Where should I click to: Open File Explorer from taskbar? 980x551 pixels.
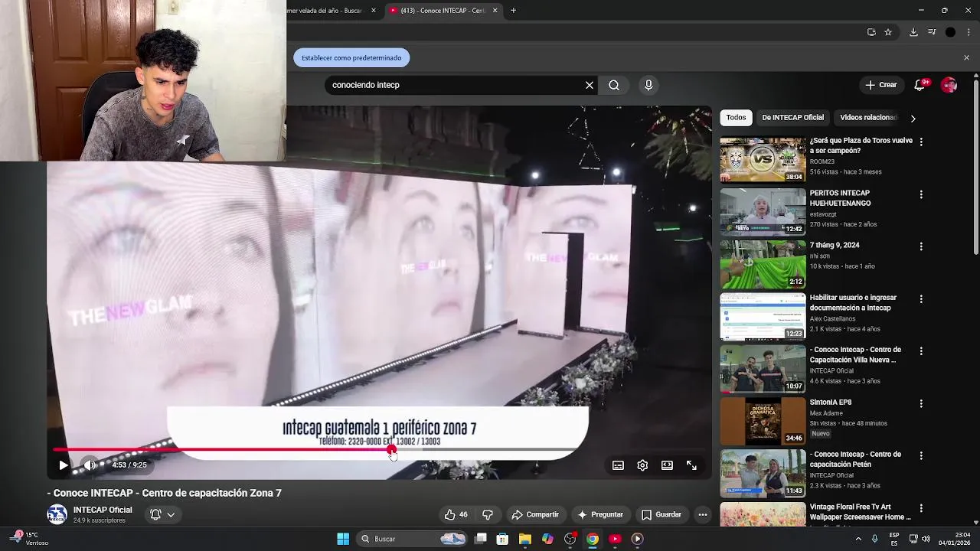click(x=524, y=539)
